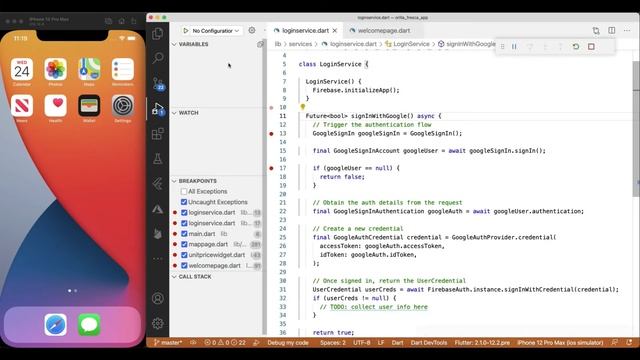Click the signInWithGoogle breadcrumb
The image size is (640, 360).
pyautogui.click(x=471, y=44)
